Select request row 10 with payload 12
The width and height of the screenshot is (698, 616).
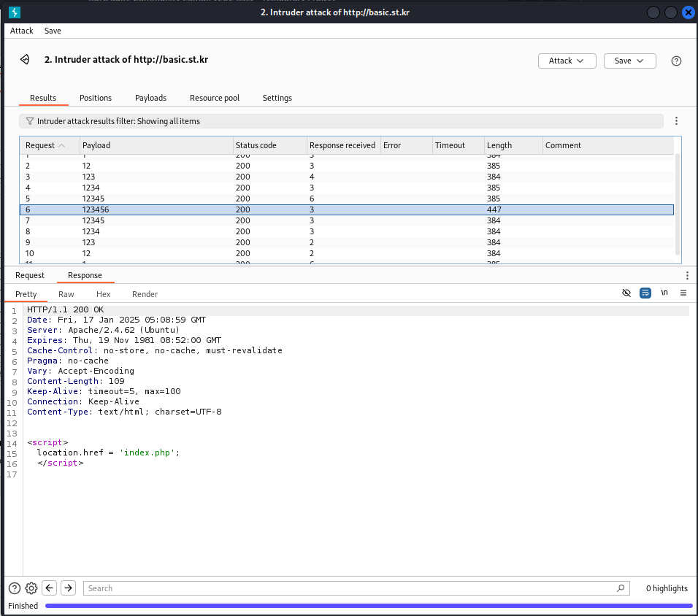[347, 253]
